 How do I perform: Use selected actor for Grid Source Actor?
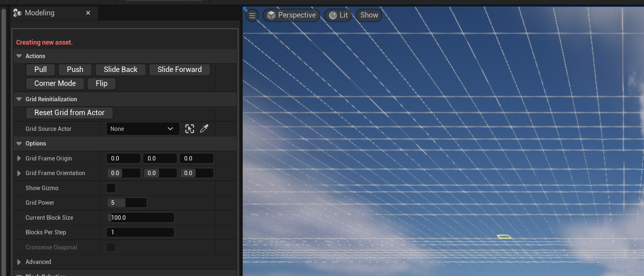pos(190,129)
